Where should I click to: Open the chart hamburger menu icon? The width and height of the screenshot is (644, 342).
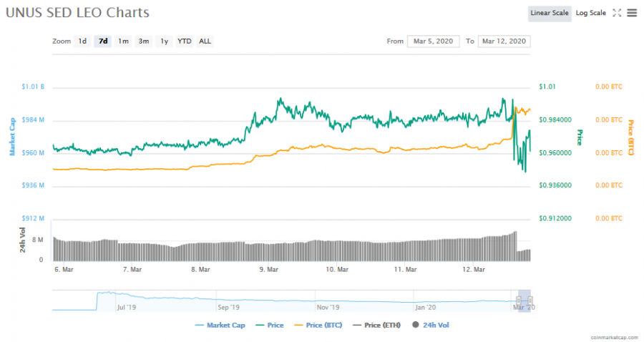(x=632, y=13)
